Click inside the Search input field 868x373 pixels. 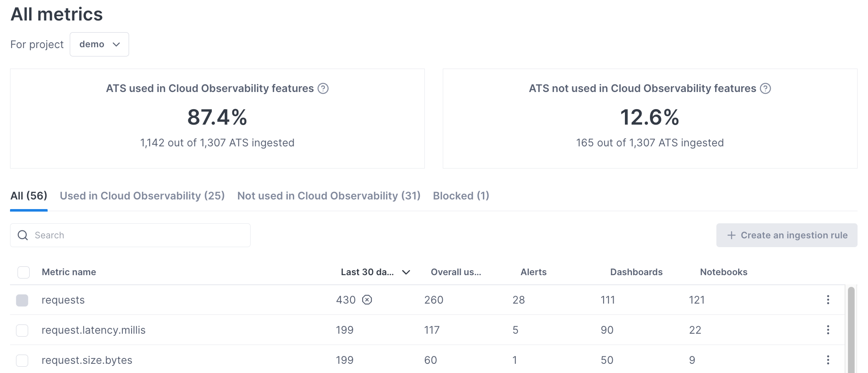(125, 235)
